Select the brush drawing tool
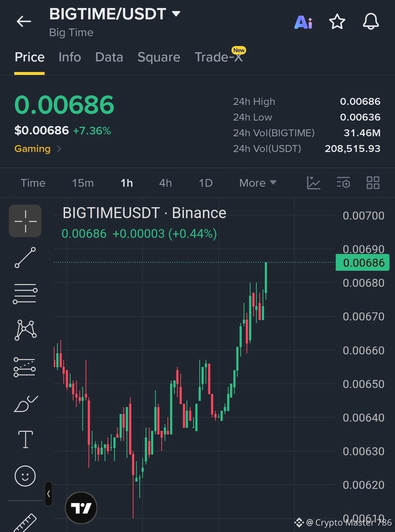Image resolution: width=395 pixels, height=532 pixels. [26, 404]
